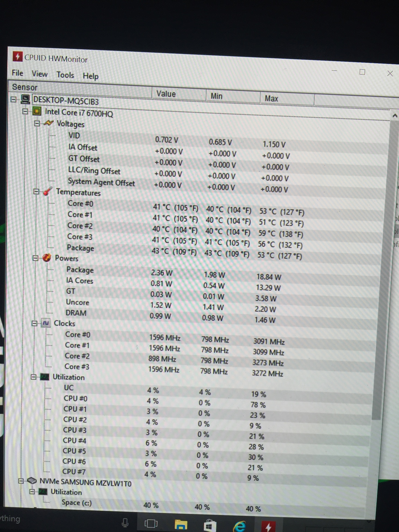This screenshot has height=532, width=399.
Task: Click the 3273 MHz max clock value
Action: tap(268, 363)
